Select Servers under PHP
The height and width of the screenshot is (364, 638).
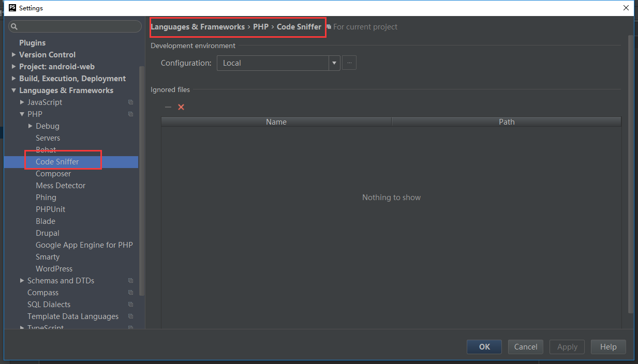pos(48,138)
